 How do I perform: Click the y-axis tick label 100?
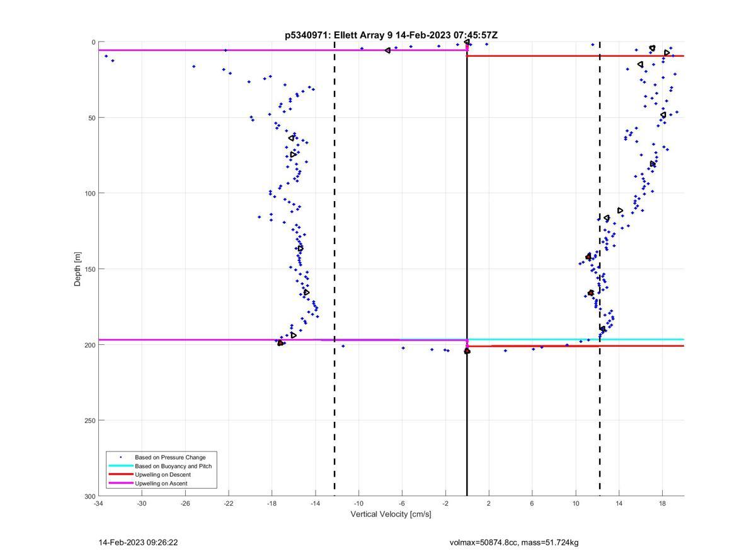(89, 194)
